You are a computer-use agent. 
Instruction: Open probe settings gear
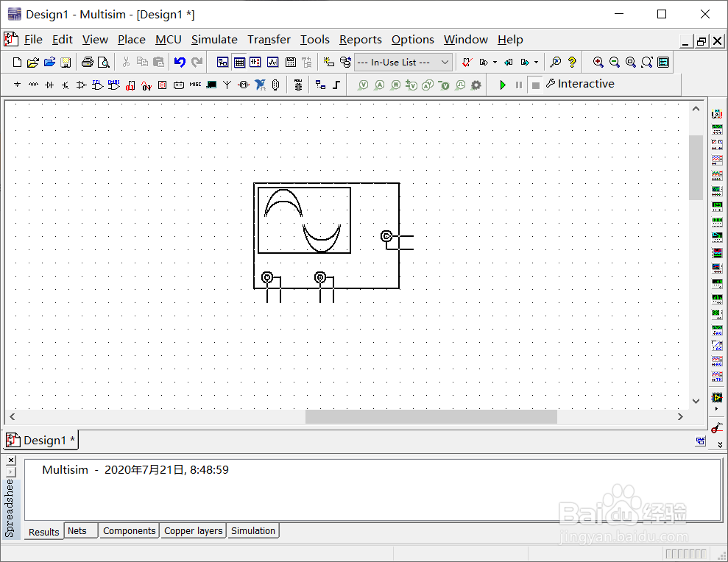pyautogui.click(x=476, y=85)
